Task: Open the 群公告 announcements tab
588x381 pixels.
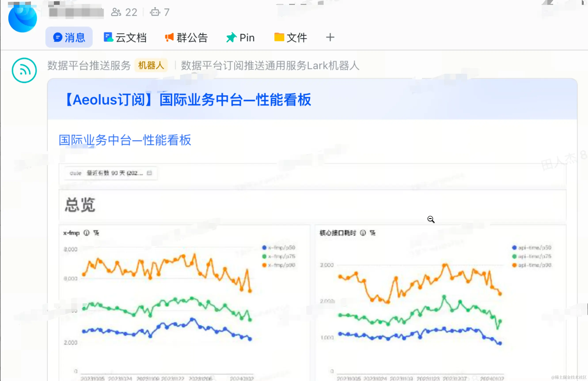Action: (186, 38)
